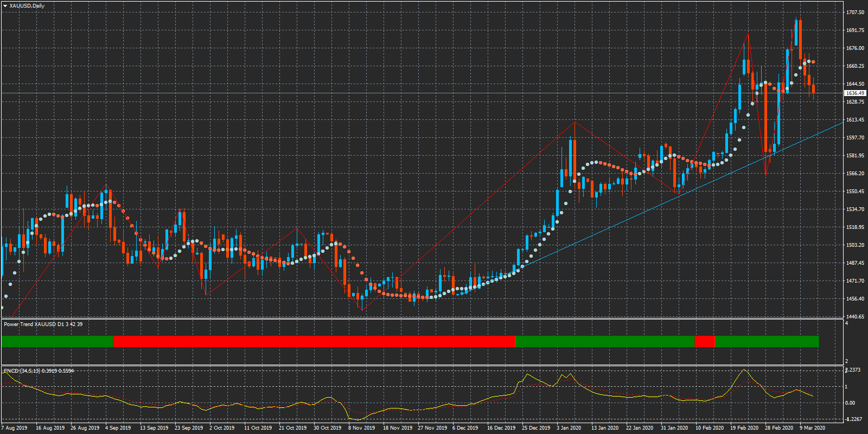Click the 1440.65 price scale label
Image resolution: width=868 pixels, height=434 pixels.
click(855, 317)
